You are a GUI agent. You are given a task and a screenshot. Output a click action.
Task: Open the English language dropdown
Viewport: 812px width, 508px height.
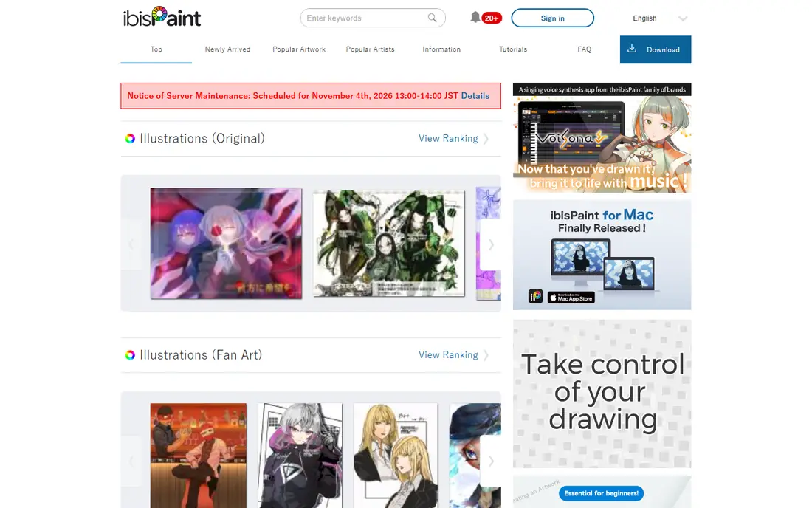point(660,18)
